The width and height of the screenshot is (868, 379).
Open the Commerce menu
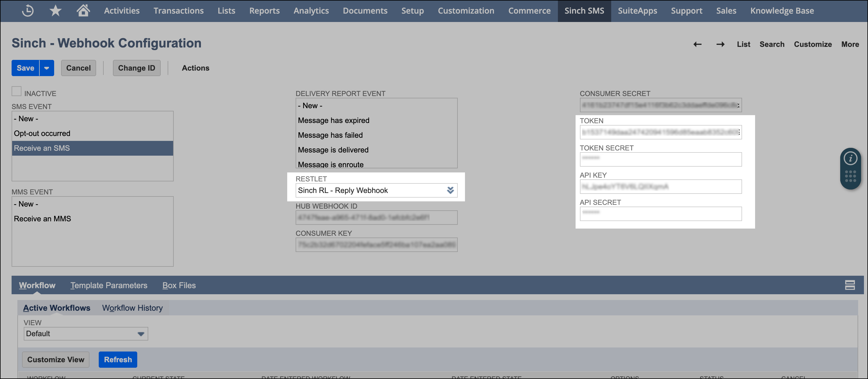[529, 11]
